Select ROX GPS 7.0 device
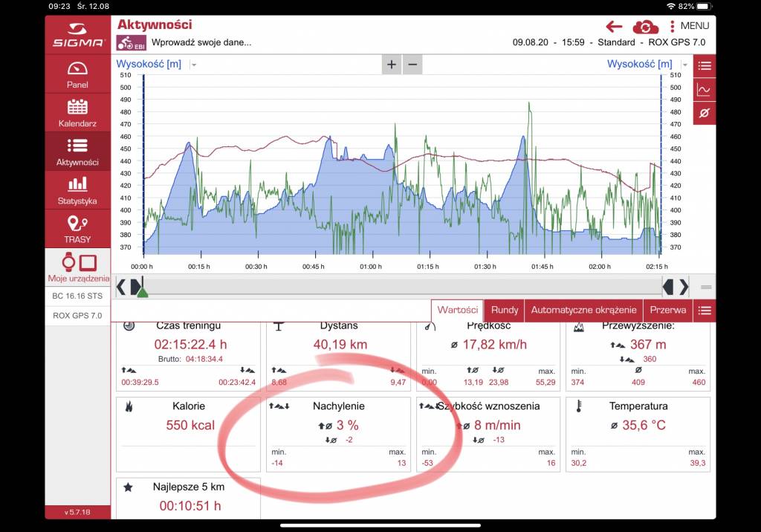761x532 pixels. coord(77,315)
